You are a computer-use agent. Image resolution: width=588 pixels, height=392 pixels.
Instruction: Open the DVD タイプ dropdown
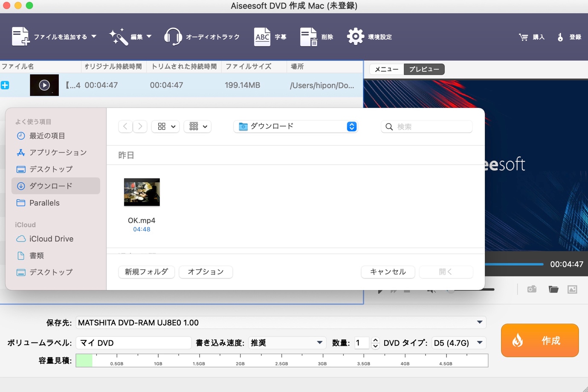click(459, 343)
